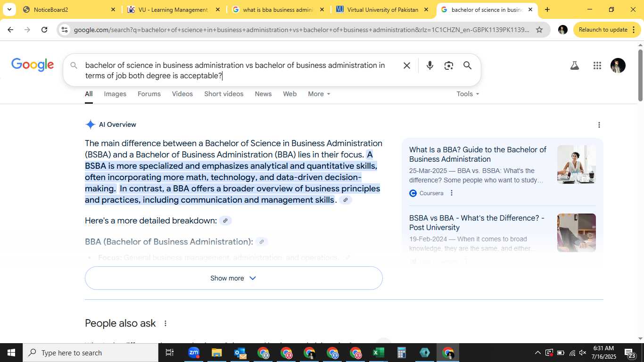This screenshot has width=644, height=362.
Task: Switch to what is bba tab
Action: (x=279, y=9)
